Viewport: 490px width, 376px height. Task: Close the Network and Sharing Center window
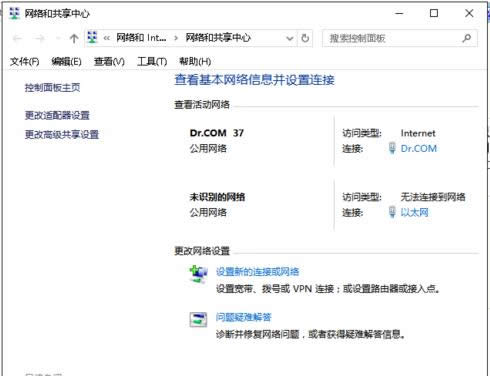(x=469, y=13)
